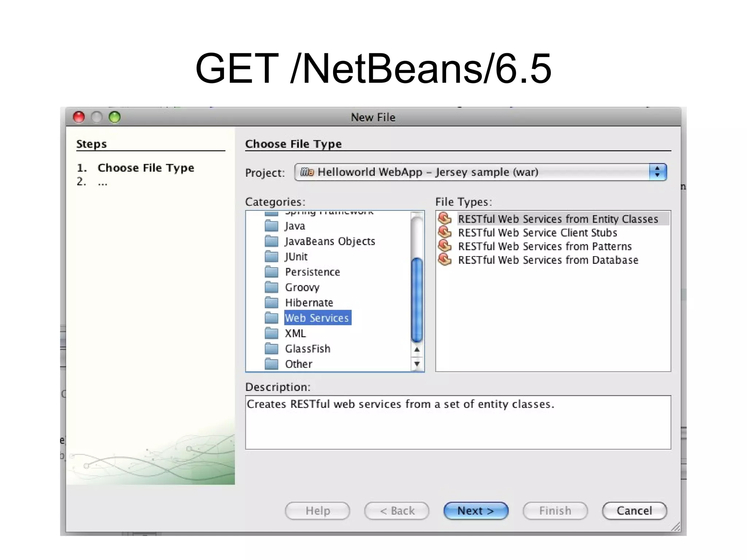Click RESTful Web Services from Patterns icon
Viewport: 747px width, 560px height.
(445, 246)
